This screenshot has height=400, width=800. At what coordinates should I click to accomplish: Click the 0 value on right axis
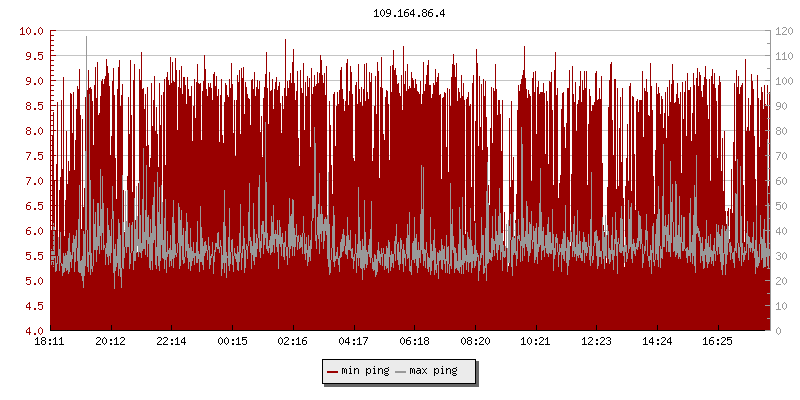[776, 331]
